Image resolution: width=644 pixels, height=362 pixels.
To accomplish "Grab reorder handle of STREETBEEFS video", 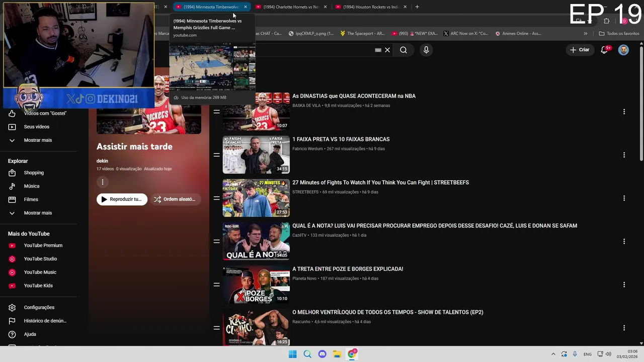I will point(216,198).
